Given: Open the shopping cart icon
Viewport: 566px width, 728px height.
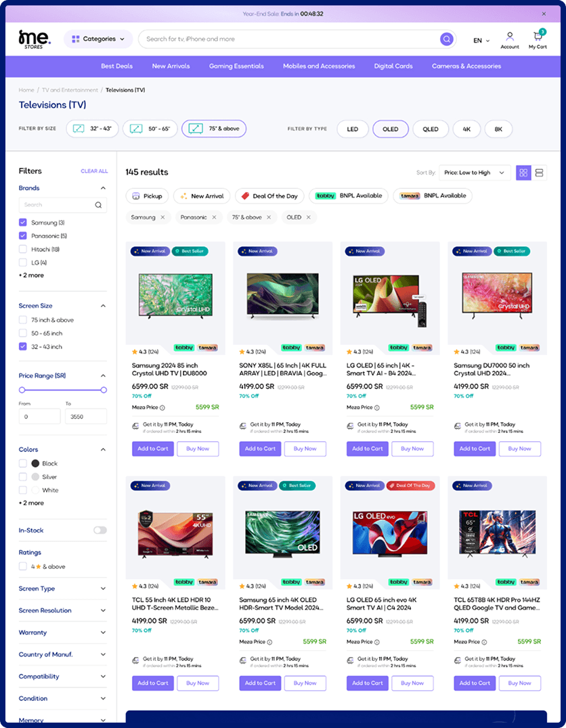Looking at the screenshot, I should pos(538,37).
